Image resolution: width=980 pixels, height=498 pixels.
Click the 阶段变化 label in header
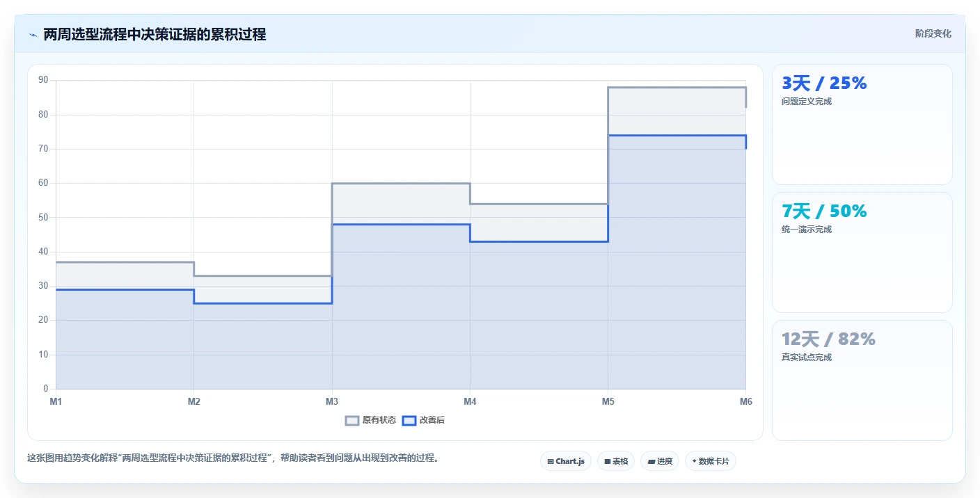coord(933,33)
